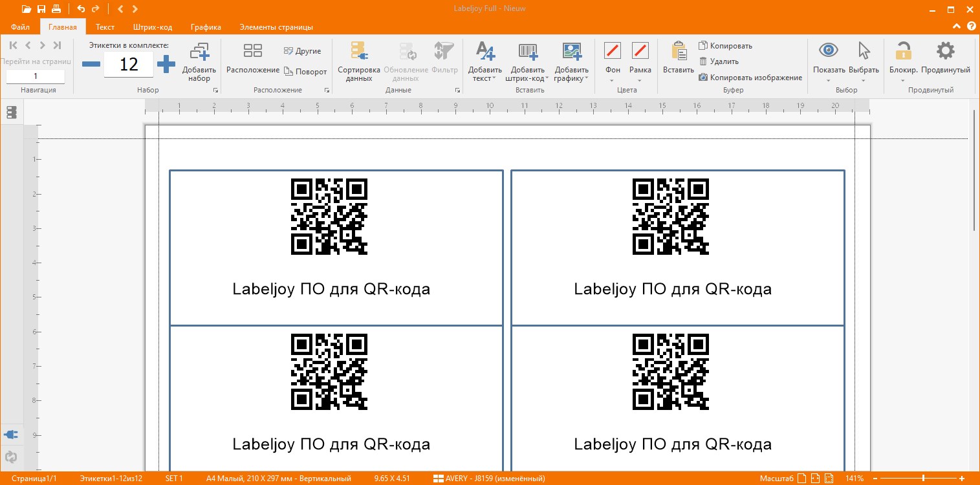The image size is (980, 485).
Task: Print using the printer icon in title bar
Action: [x=56, y=9]
